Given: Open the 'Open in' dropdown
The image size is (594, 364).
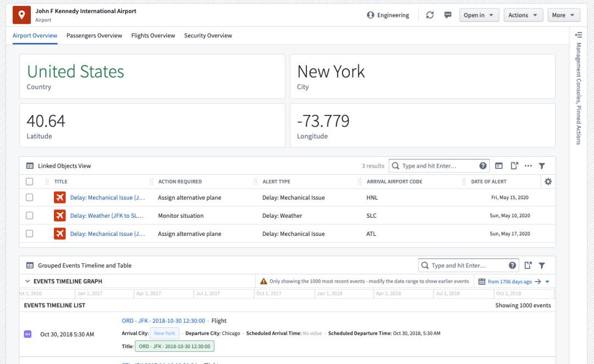Looking at the screenshot, I should [x=479, y=15].
